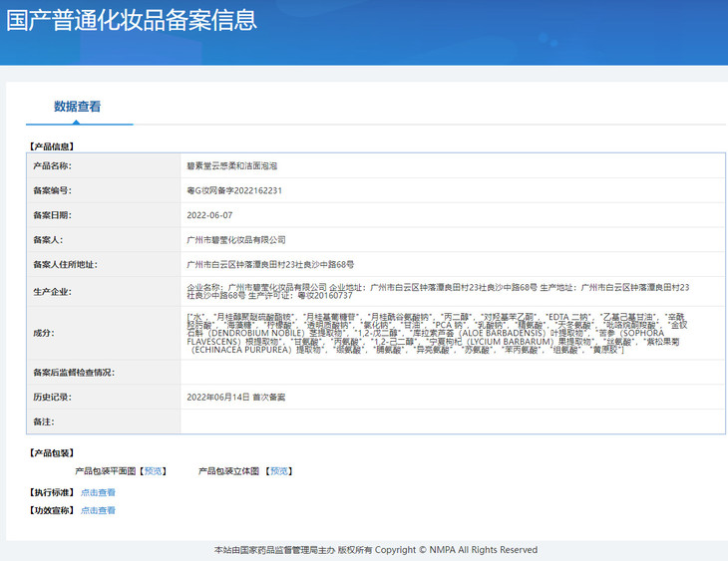Select the filing number 粤G妆网备字2022162231
Screen dimensions: 728x561
click(x=234, y=190)
